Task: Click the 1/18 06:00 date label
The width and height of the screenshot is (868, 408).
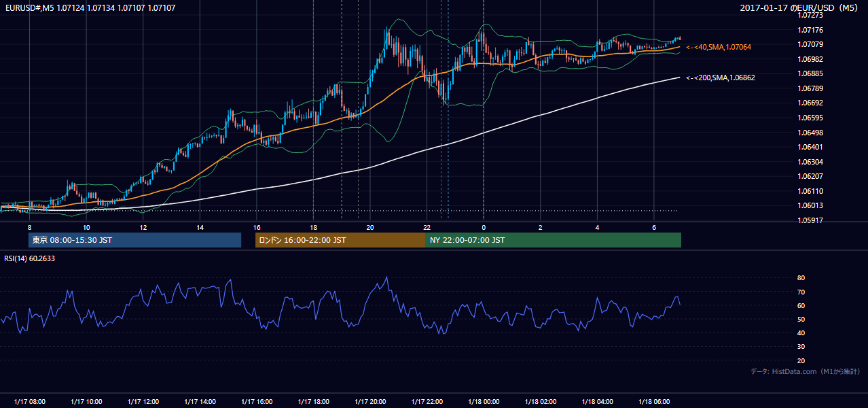Action: click(x=653, y=402)
